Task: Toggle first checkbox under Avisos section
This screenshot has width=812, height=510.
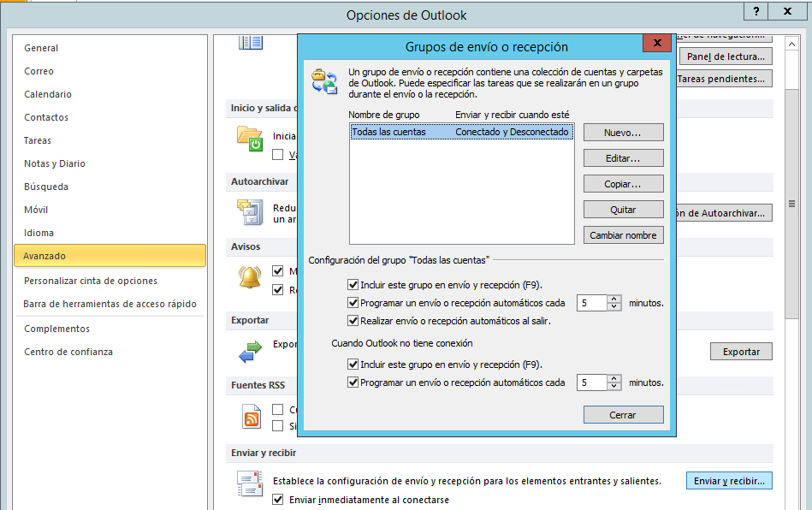Action: click(278, 270)
